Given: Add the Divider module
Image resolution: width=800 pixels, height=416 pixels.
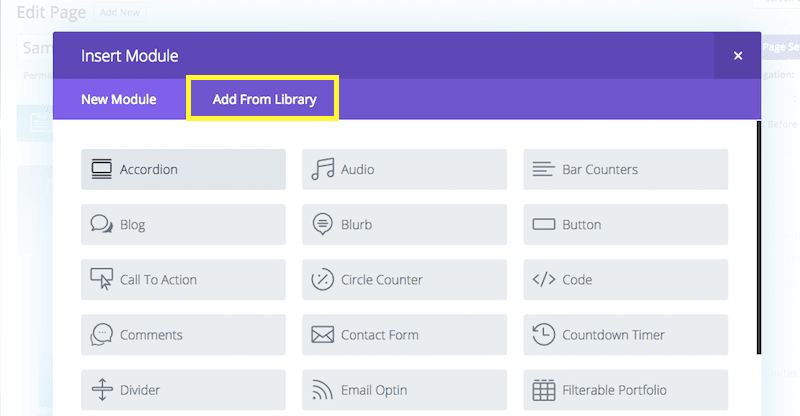Looking at the screenshot, I should (x=183, y=390).
